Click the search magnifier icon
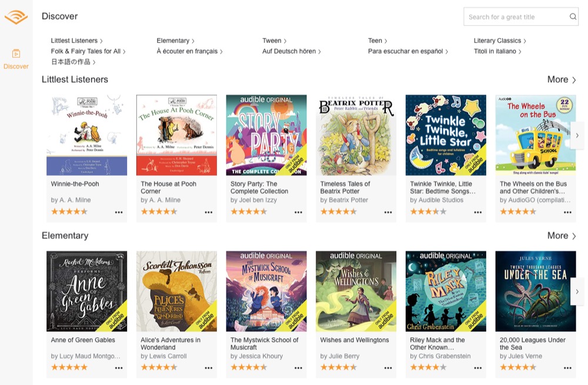 [573, 17]
